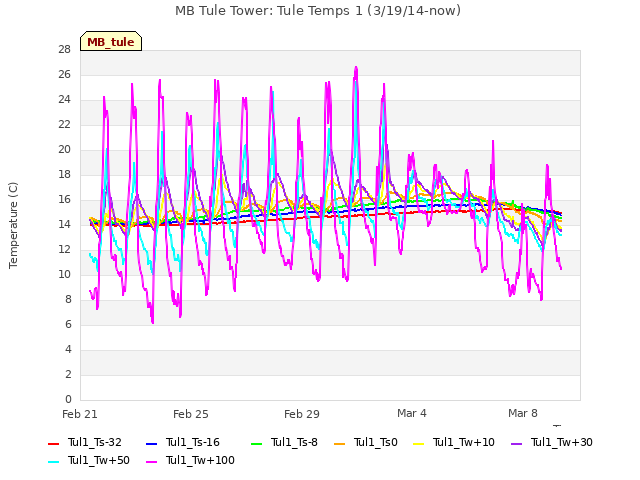Click the 20 y-axis tick label

[x=64, y=150]
